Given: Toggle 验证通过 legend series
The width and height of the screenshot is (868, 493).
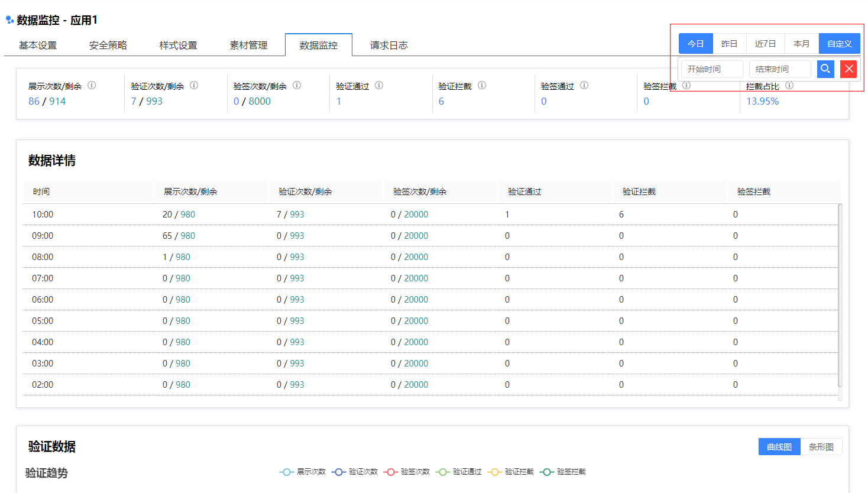Looking at the screenshot, I should pyautogui.click(x=459, y=472).
